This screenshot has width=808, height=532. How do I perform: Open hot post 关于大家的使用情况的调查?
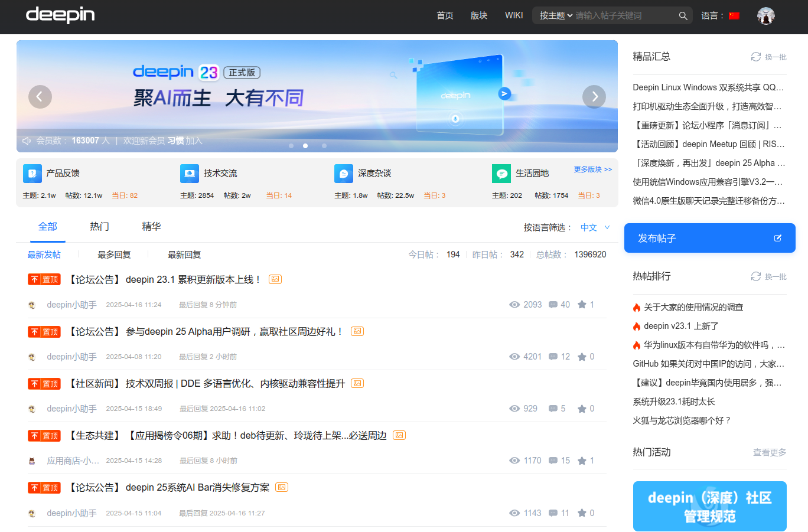pyautogui.click(x=693, y=307)
